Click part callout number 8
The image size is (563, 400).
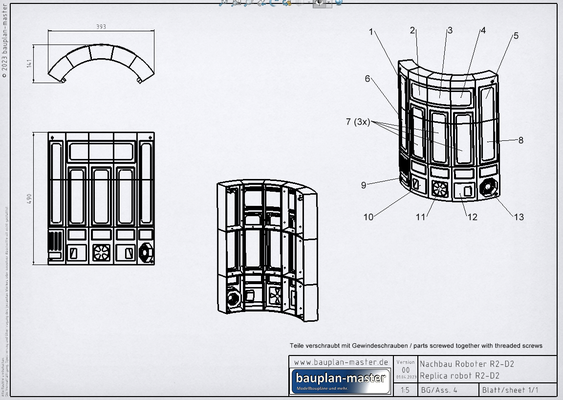[x=521, y=140]
